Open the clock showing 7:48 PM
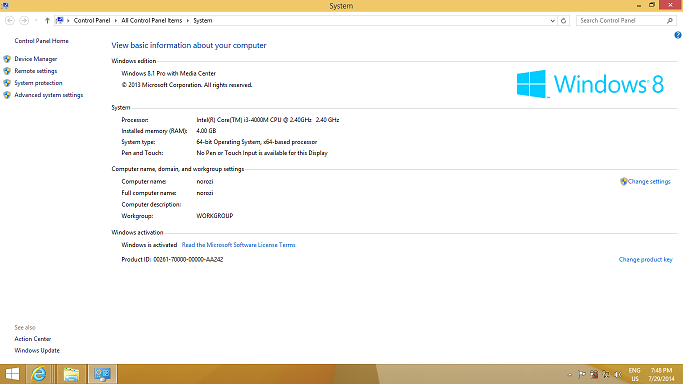Screen dimensions: 683x384 point(661,374)
